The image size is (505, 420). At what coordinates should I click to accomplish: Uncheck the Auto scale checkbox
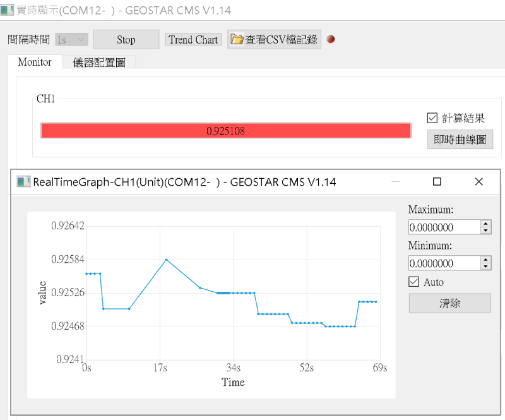point(414,282)
